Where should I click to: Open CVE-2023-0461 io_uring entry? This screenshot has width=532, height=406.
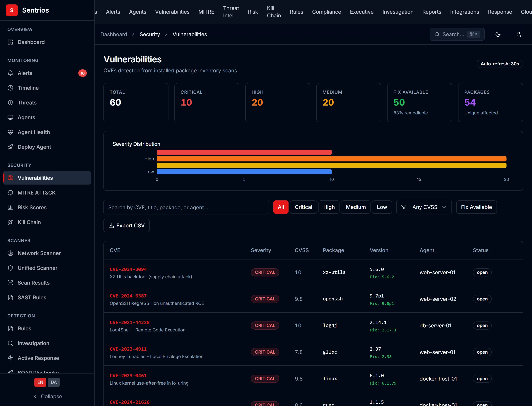tap(128, 376)
